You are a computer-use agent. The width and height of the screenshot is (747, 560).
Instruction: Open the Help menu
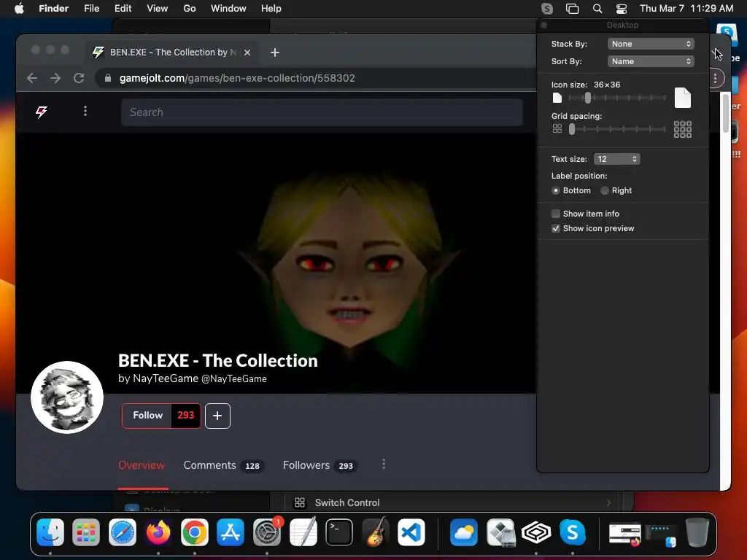click(271, 9)
